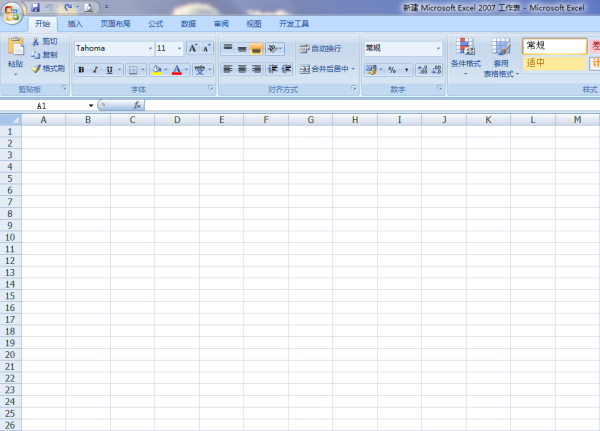The width and height of the screenshot is (600, 431).
Task: Click the Wrap Text button
Action: (320, 48)
